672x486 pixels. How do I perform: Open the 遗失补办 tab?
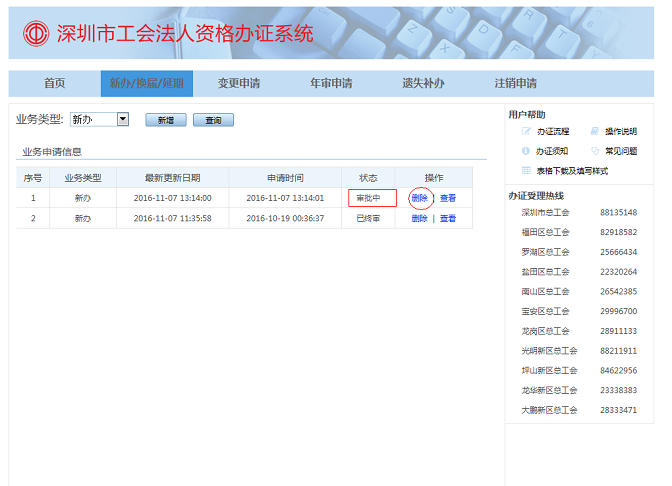(x=423, y=83)
